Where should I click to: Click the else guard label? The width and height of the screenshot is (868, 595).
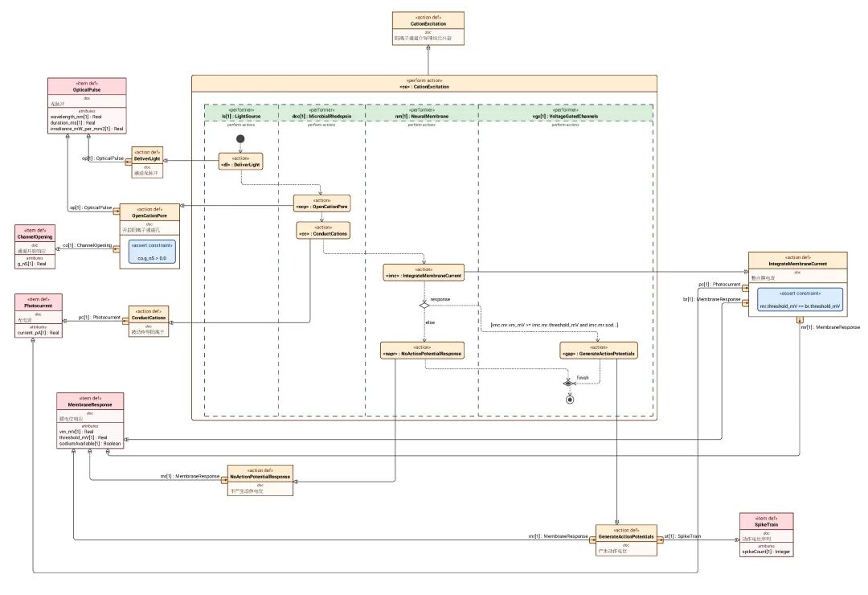(x=430, y=322)
